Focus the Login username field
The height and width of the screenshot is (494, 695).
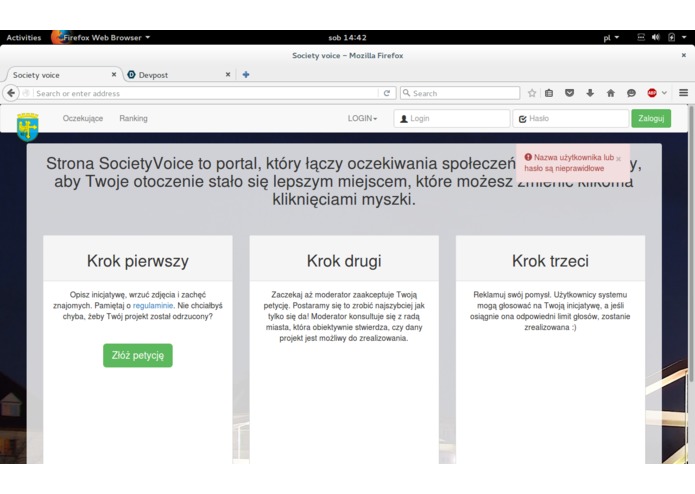tap(452, 119)
